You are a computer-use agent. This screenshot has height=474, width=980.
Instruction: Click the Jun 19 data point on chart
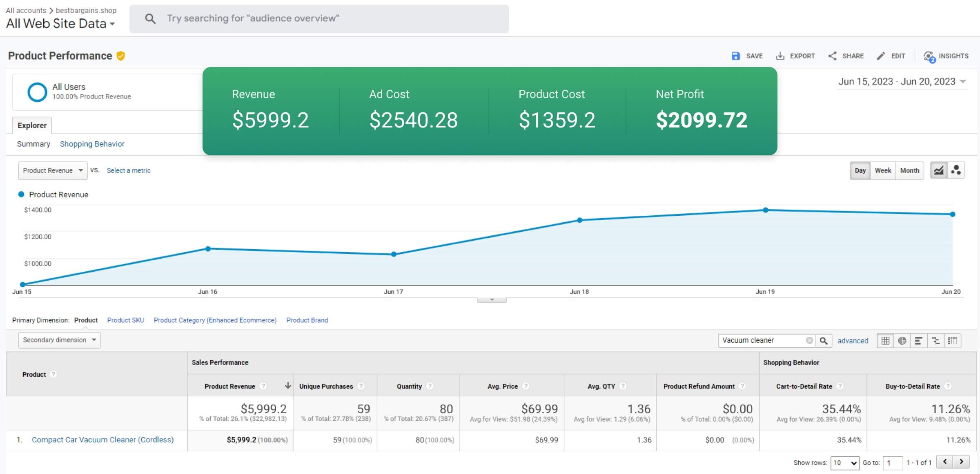(766, 210)
